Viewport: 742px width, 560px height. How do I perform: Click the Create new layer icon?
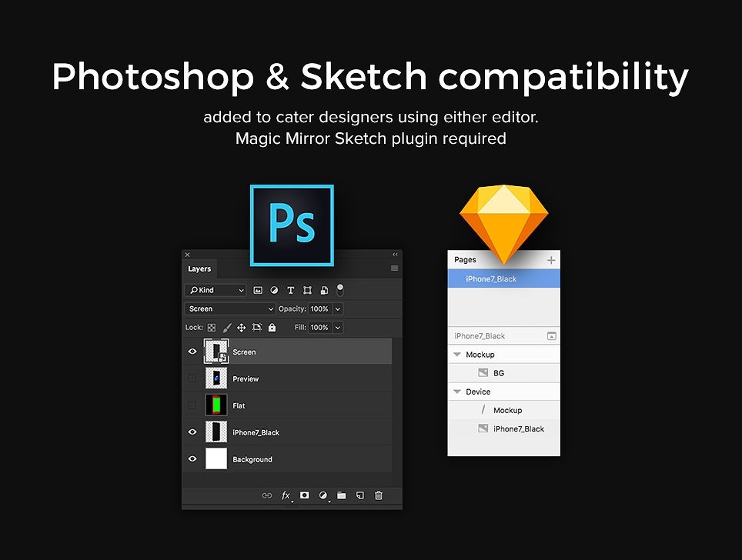(x=360, y=495)
